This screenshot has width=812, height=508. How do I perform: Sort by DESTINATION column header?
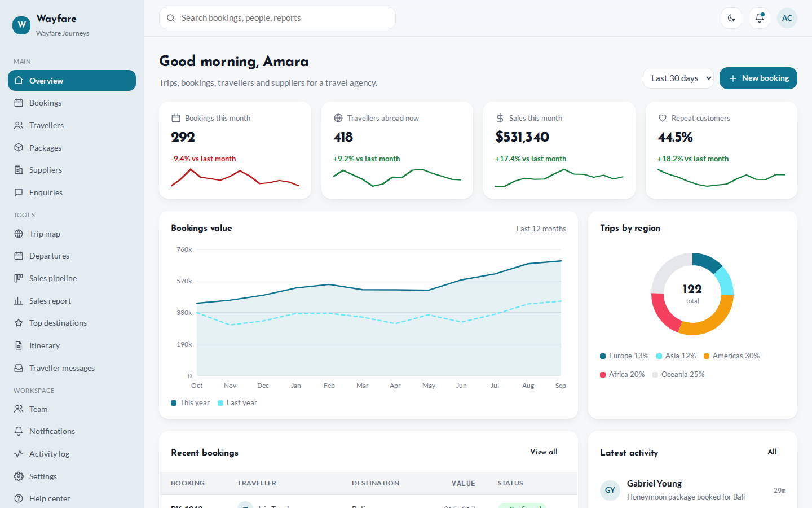tap(376, 483)
